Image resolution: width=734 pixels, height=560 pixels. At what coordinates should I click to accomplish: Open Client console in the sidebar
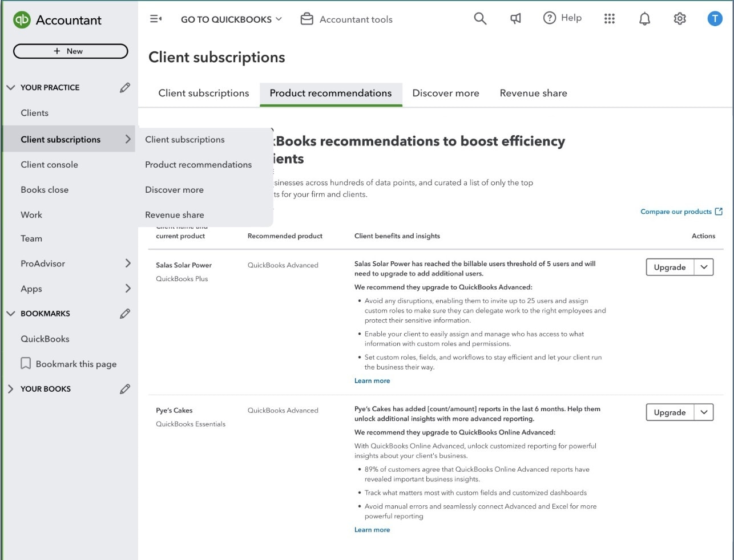(x=50, y=165)
